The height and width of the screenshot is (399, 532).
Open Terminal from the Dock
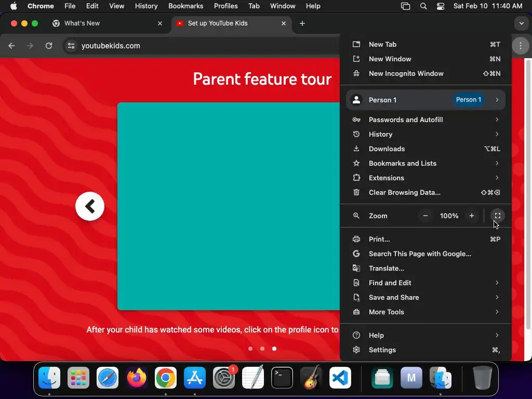click(x=282, y=378)
